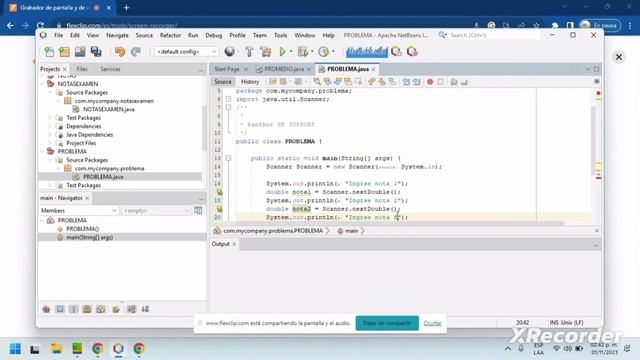
Task: Click the NetBeans Search input field
Action: click(x=494, y=35)
